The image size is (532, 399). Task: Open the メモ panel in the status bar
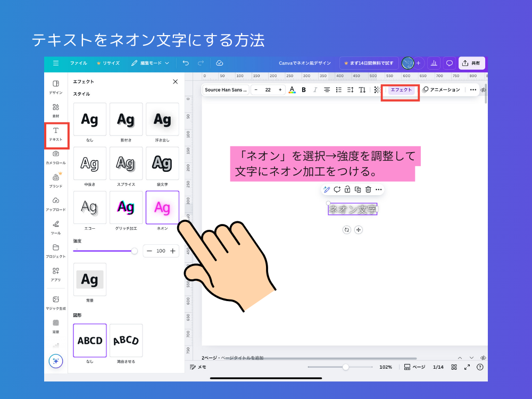[x=199, y=367]
